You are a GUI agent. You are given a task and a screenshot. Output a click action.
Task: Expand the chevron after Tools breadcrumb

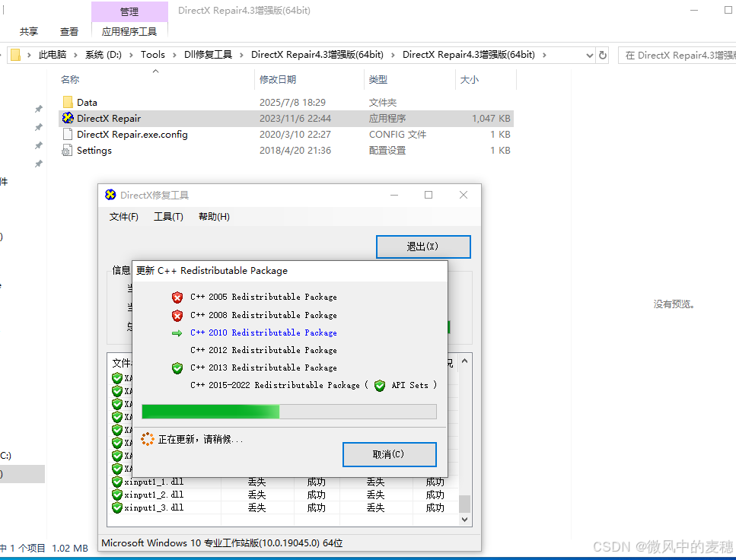(x=174, y=55)
